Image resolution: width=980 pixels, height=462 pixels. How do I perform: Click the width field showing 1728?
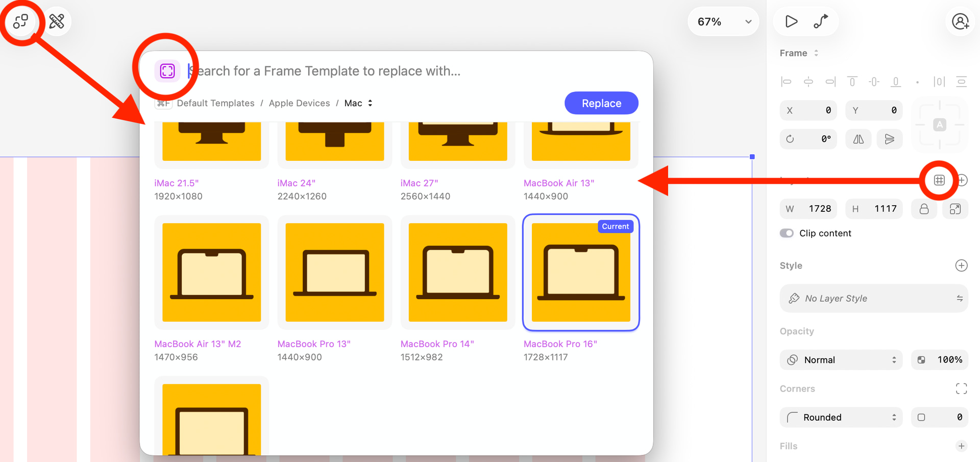click(x=808, y=209)
